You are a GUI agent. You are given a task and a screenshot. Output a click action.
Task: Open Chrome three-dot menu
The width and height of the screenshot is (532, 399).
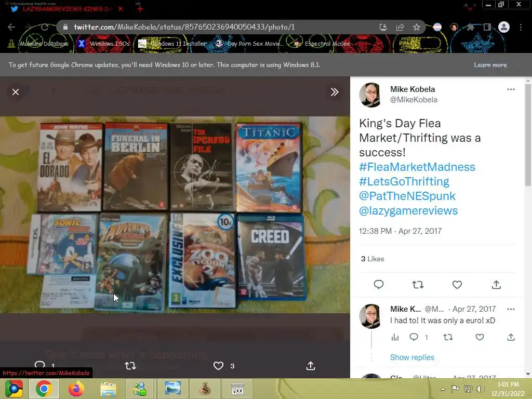pos(521,27)
